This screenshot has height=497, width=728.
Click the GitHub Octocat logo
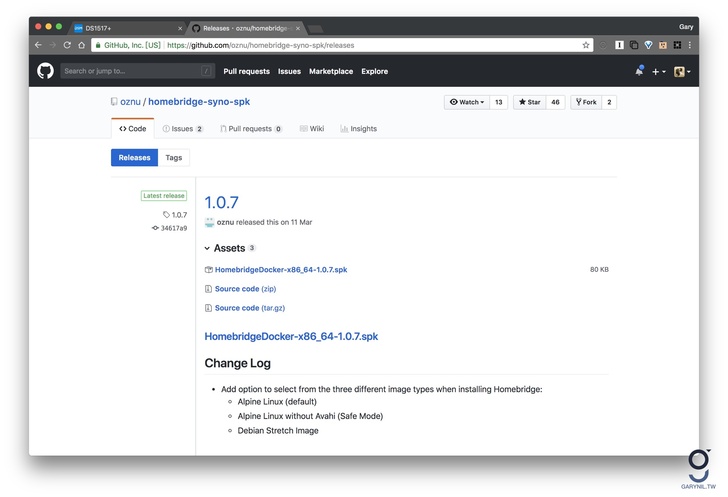[45, 71]
